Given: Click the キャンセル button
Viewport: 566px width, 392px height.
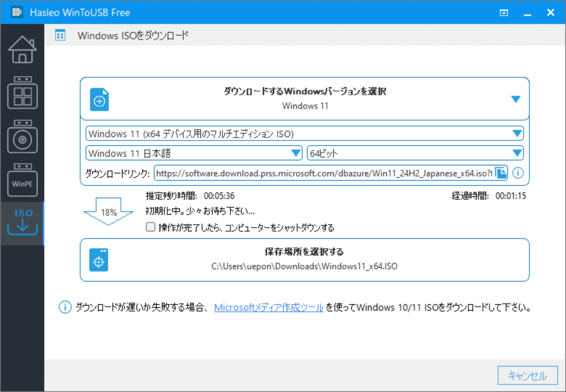Looking at the screenshot, I should point(527,376).
